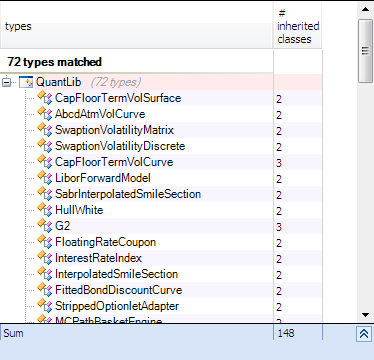Collapse the Sum panel with double-chevron button
The image size is (374, 360).
[x=364, y=334]
